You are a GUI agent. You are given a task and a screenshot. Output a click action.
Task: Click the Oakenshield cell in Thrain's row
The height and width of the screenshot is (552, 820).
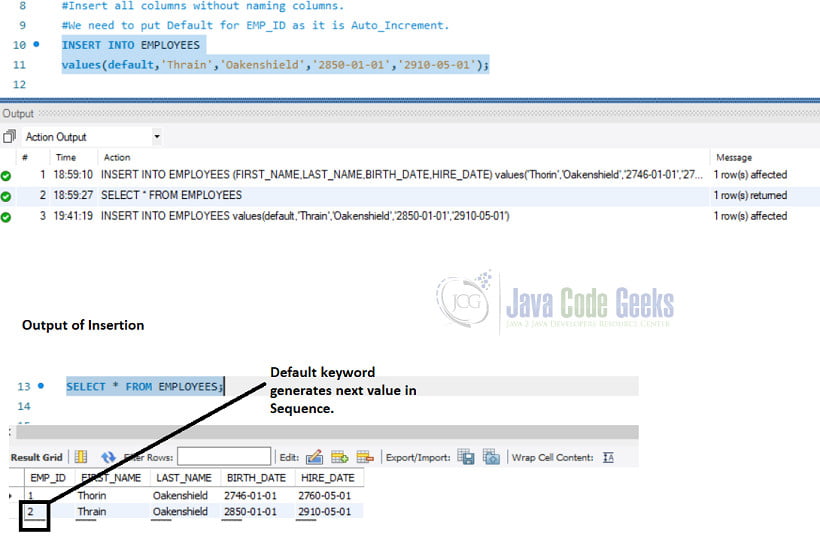tap(180, 511)
